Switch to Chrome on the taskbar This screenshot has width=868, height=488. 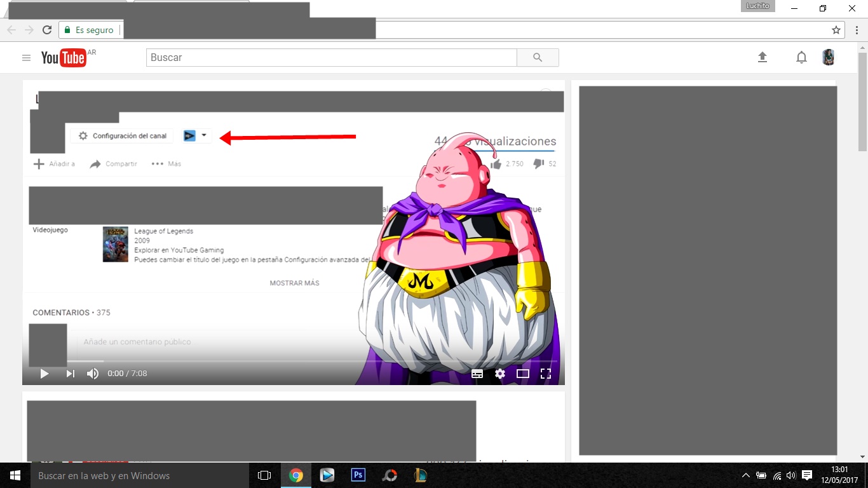pos(296,475)
